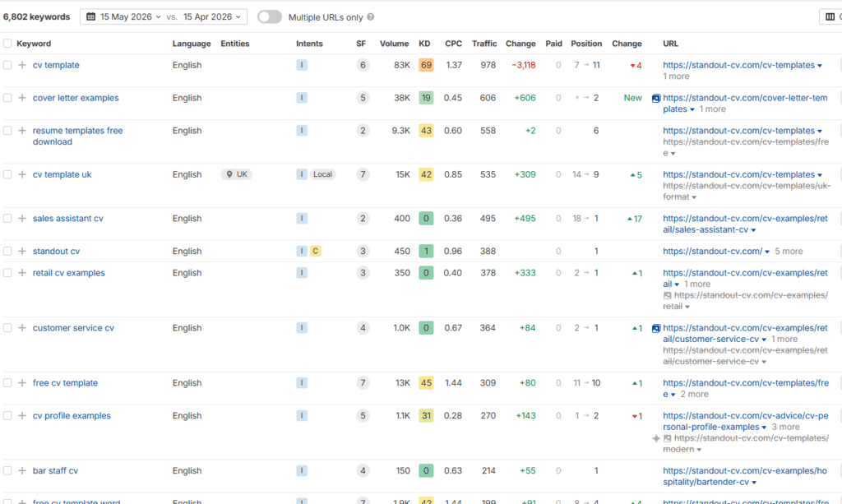Click 5 more URLs for standout cv
842x504 pixels.
[x=789, y=252]
